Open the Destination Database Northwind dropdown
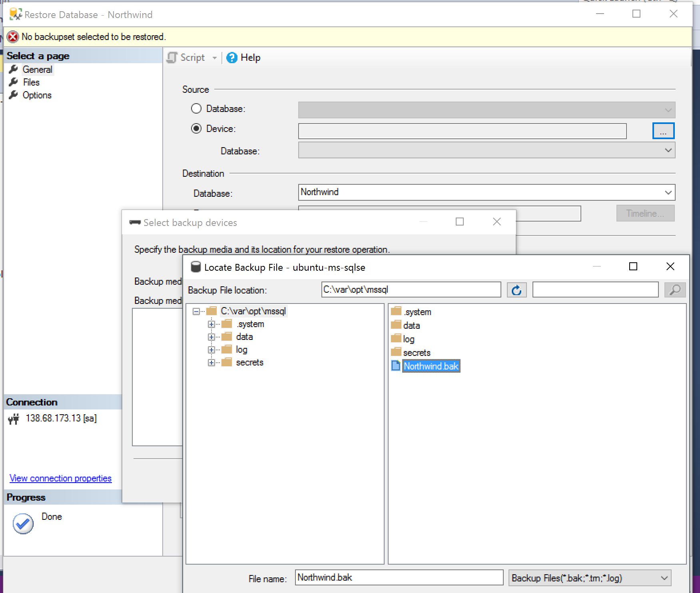Image resolution: width=700 pixels, height=593 pixels. click(x=668, y=192)
